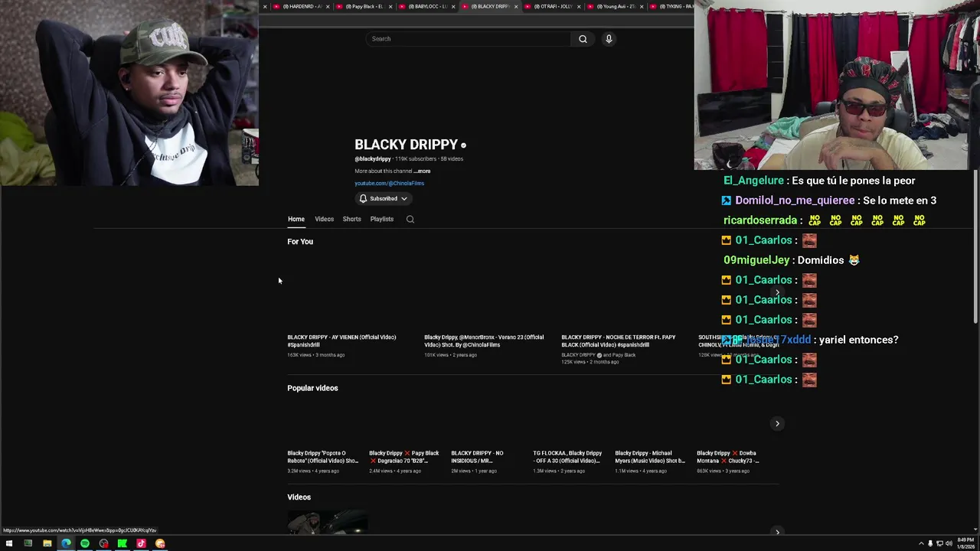Open Papy Black Dagraciao 70 "B2B" video

(x=404, y=457)
